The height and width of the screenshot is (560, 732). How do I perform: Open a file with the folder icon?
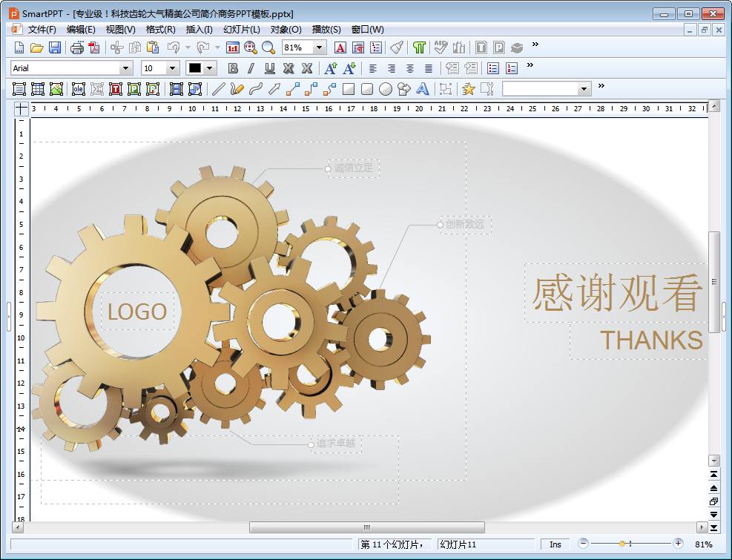point(37,47)
